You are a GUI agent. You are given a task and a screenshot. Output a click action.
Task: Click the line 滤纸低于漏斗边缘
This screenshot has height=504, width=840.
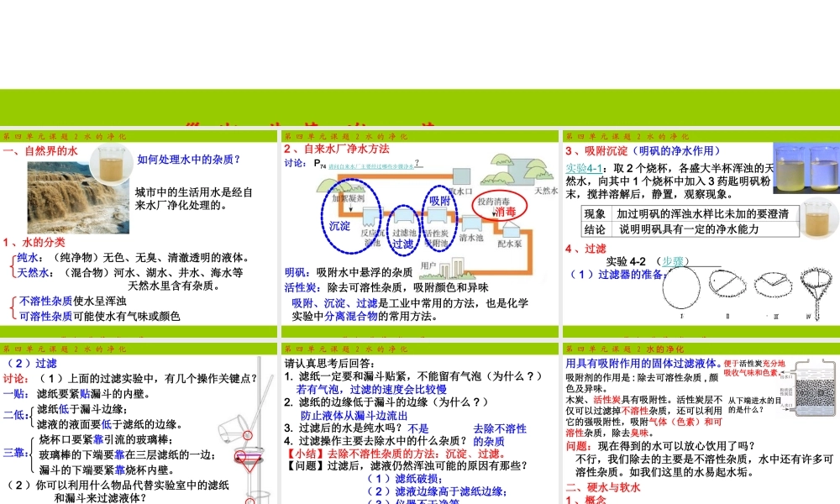[82, 409]
